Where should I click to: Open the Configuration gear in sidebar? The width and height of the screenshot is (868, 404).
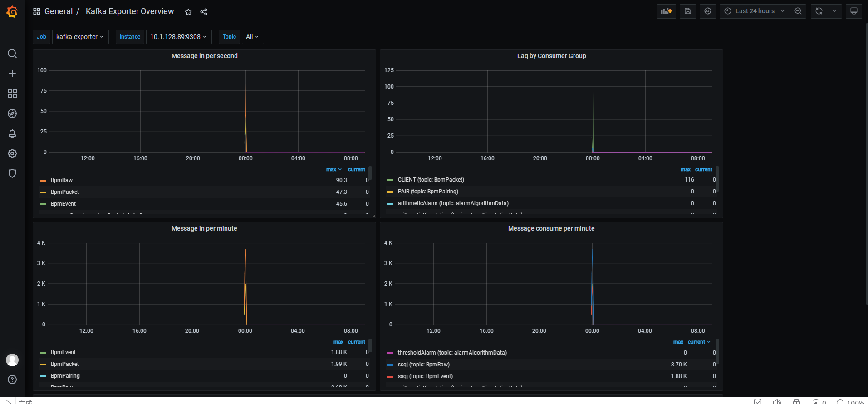12,153
